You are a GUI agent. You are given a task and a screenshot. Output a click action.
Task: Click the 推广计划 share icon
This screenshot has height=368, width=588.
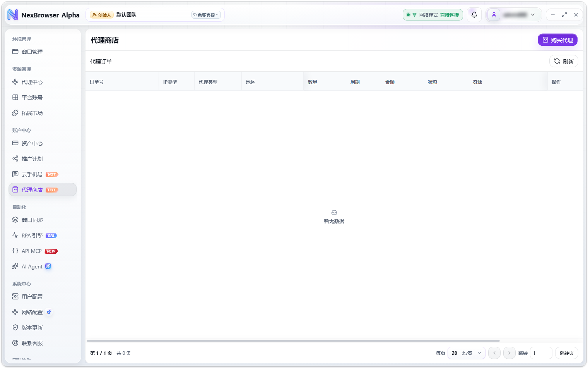[x=15, y=159]
